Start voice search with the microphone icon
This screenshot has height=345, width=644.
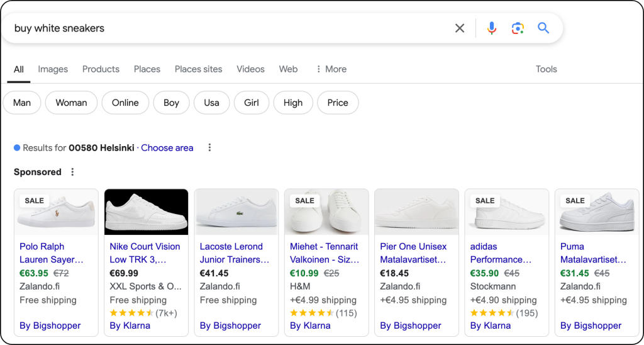click(x=491, y=28)
